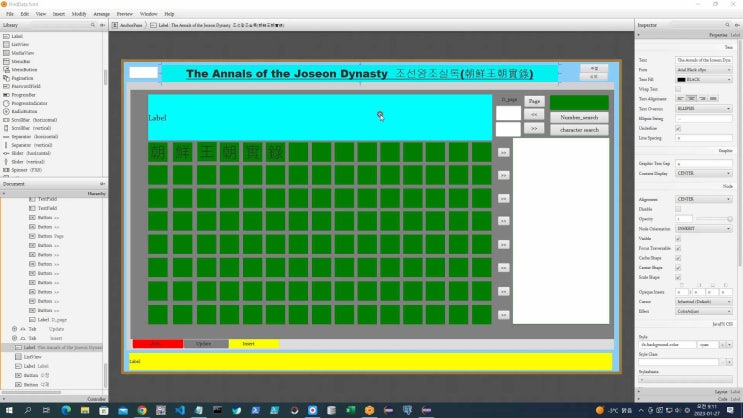
Task: Open Visual Studio Code from taskbar
Action: pyautogui.click(x=181, y=410)
